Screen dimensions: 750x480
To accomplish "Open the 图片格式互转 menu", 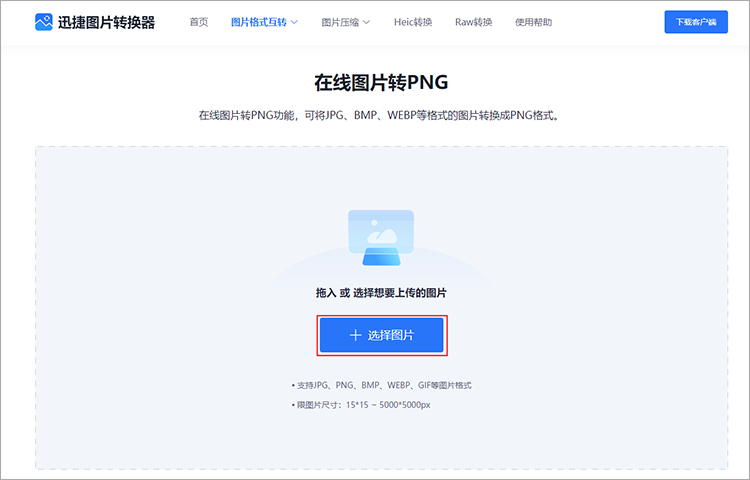I will [259, 22].
